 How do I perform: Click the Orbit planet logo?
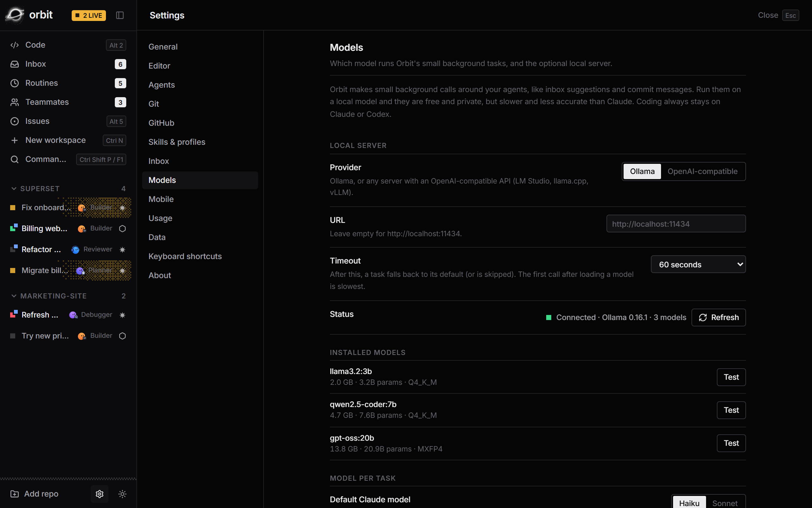tap(15, 15)
